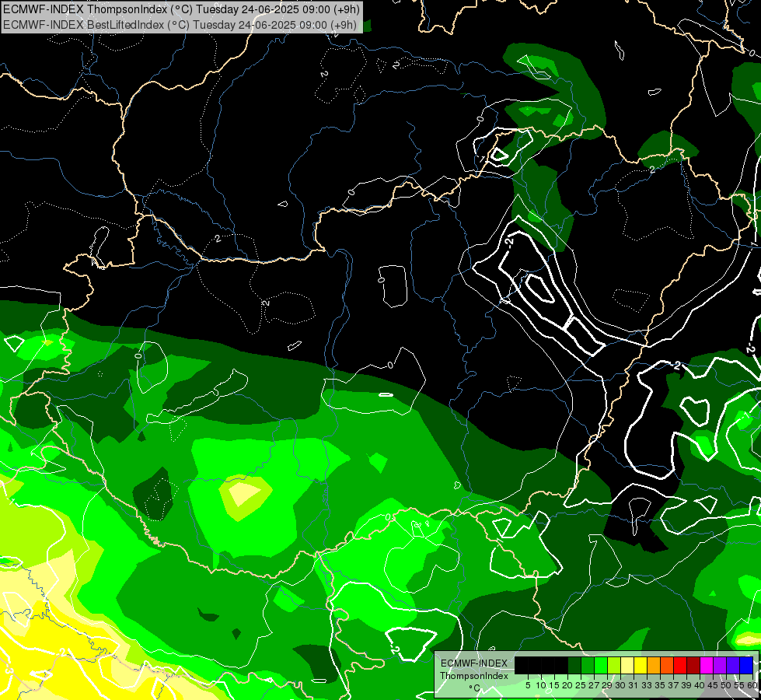The image size is (761, 700).
Task: Select the magenta 40–45 legend swatch
Action: click(707, 665)
